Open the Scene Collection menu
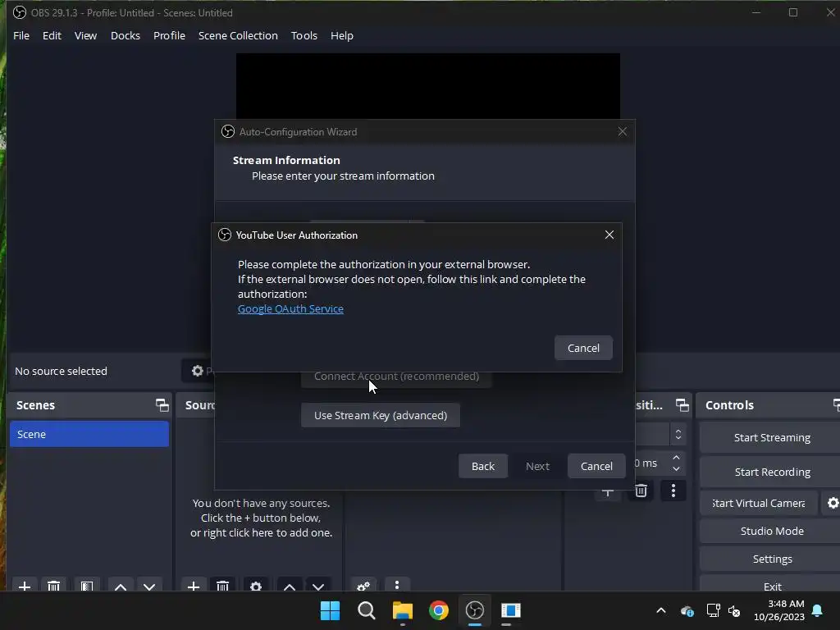 238,35
